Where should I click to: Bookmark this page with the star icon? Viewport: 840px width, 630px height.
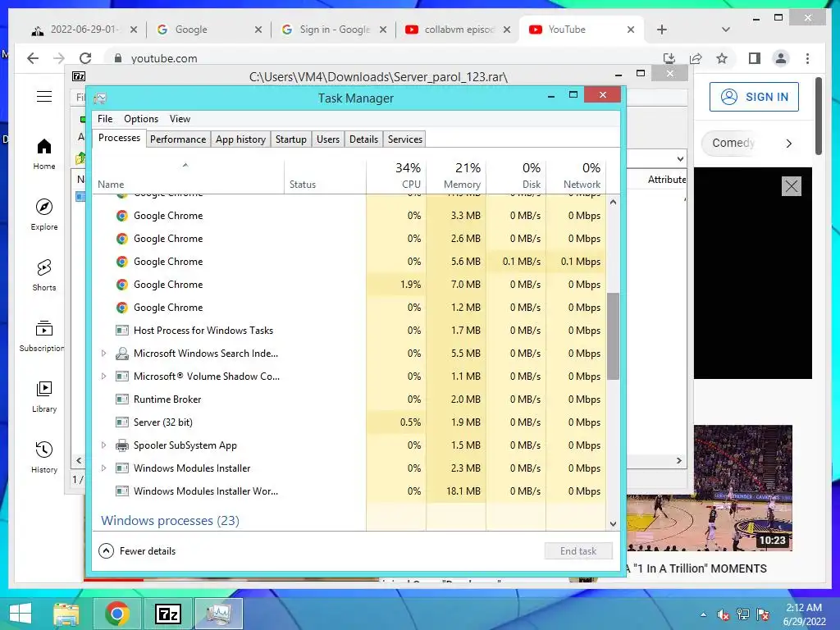(722, 58)
